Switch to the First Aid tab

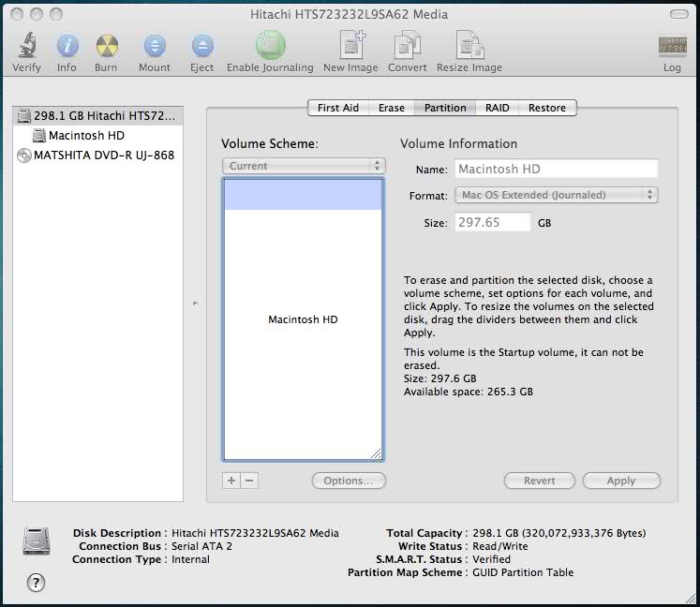click(x=338, y=108)
